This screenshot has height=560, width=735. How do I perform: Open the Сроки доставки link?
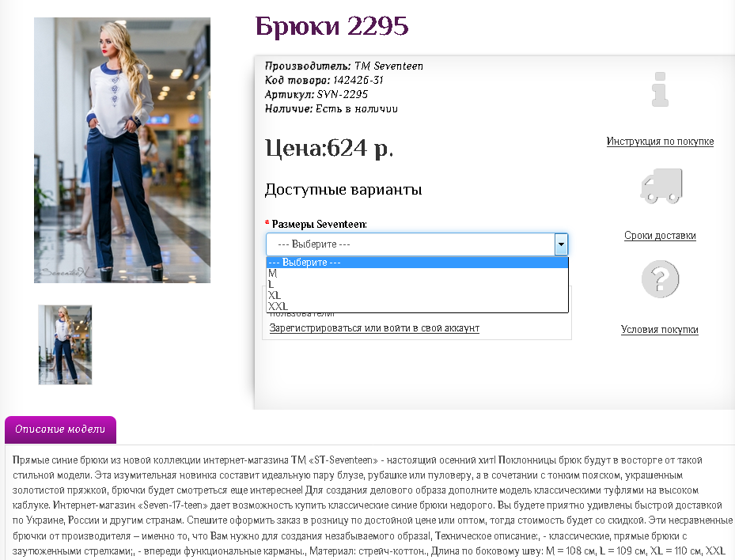click(x=660, y=235)
